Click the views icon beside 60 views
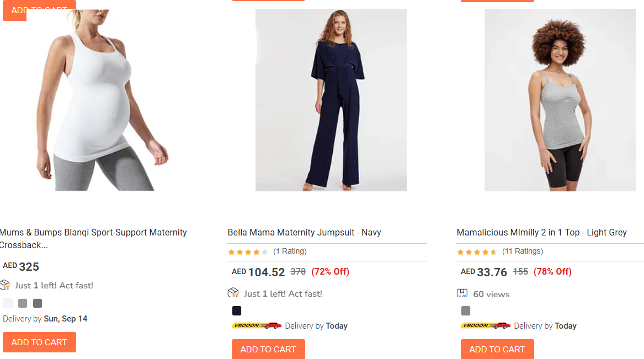644x359 pixels. click(x=462, y=294)
